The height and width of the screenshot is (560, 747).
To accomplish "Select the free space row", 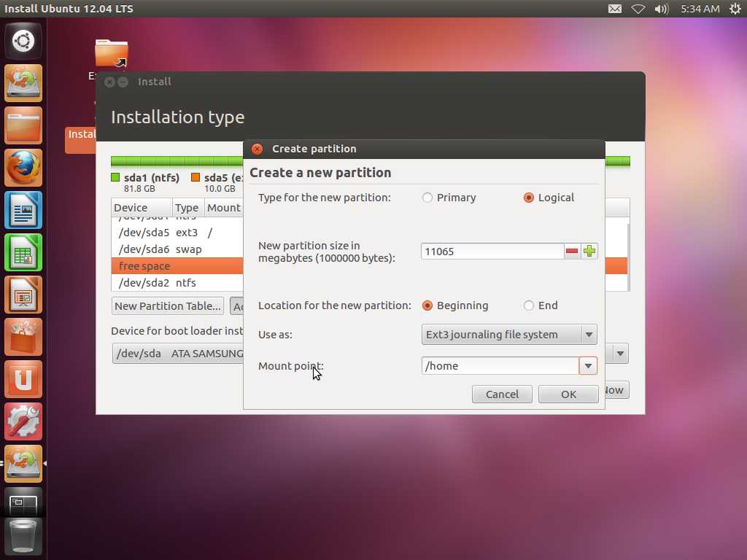I will pos(177,266).
